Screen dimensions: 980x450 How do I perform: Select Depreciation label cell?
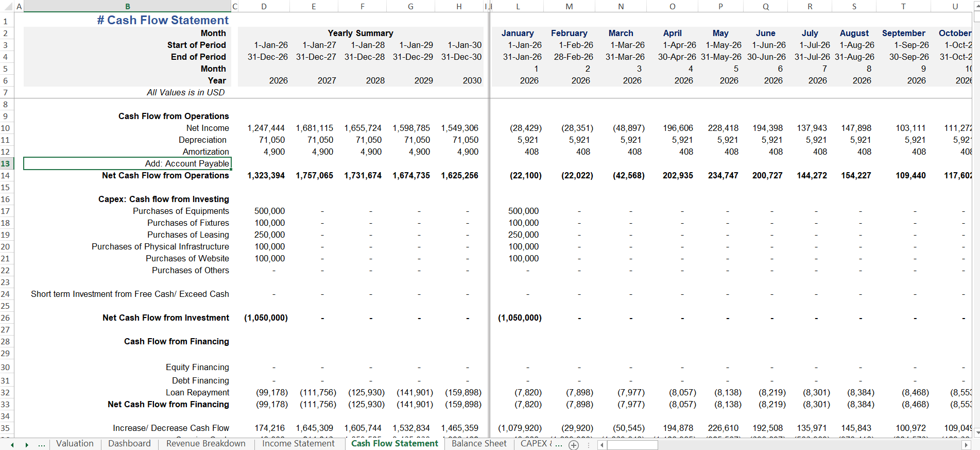[x=202, y=140]
